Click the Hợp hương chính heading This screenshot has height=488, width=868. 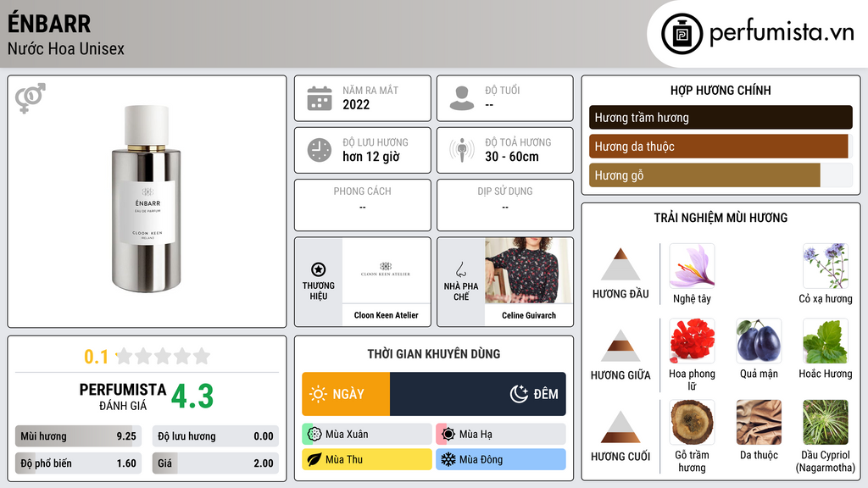coord(721,90)
